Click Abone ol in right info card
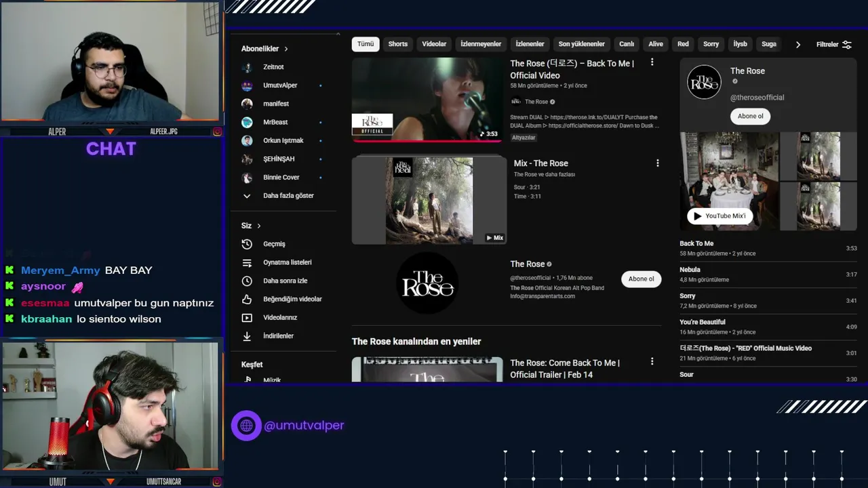 [751, 116]
